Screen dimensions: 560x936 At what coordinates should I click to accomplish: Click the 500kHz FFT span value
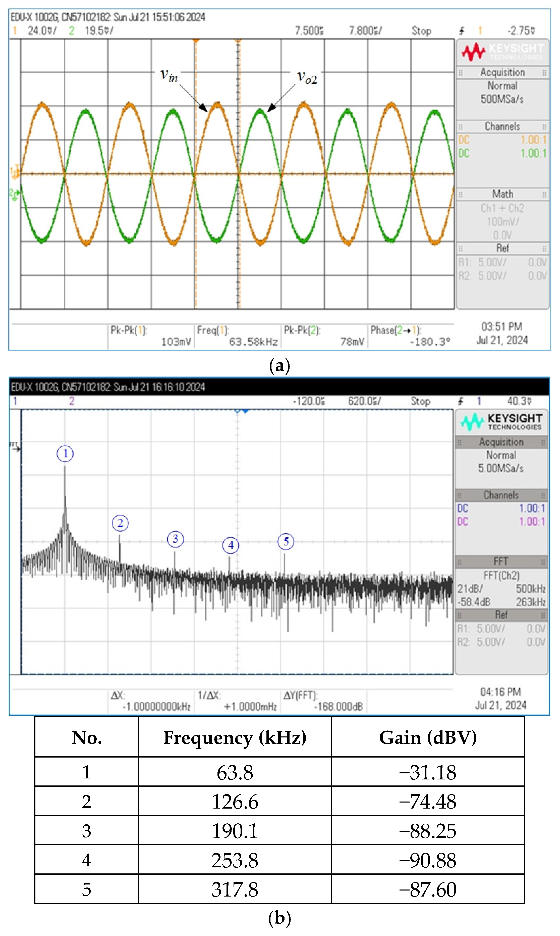(x=531, y=589)
